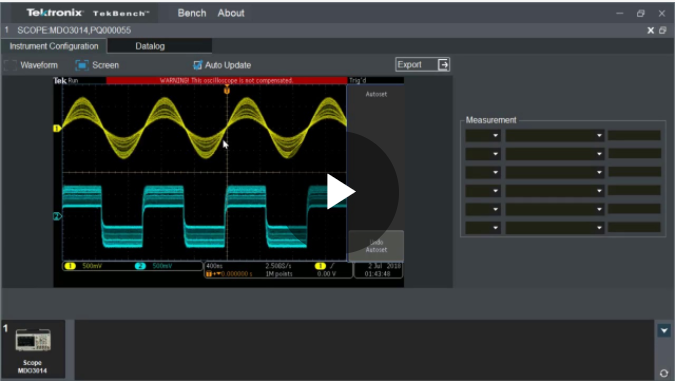Toggle the Waveform checkbox
The width and height of the screenshot is (675, 381).
pyautogui.click(x=10, y=65)
